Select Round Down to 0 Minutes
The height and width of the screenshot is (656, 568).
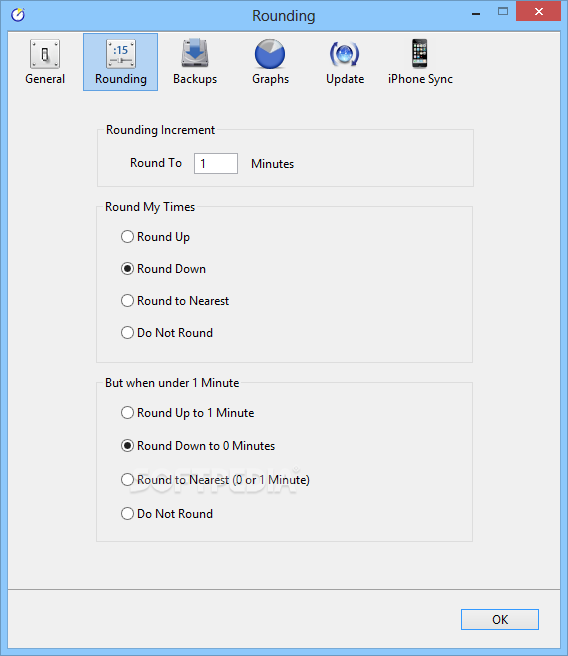[198, 446]
